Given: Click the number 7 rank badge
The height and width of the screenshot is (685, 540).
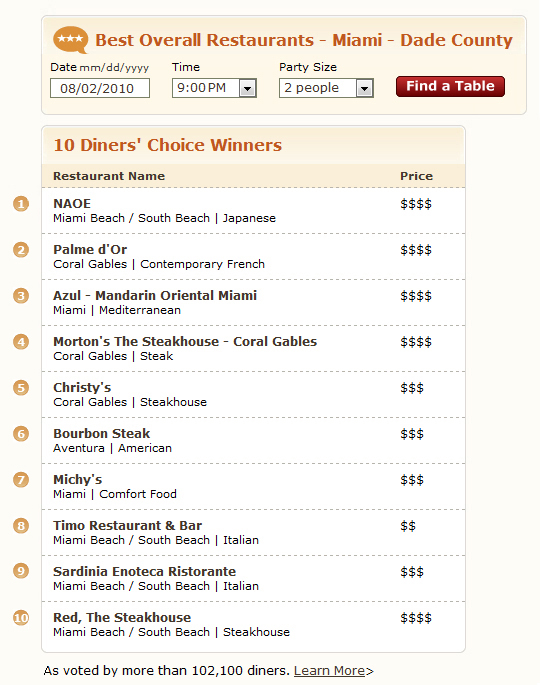Looking at the screenshot, I should pos(21,480).
